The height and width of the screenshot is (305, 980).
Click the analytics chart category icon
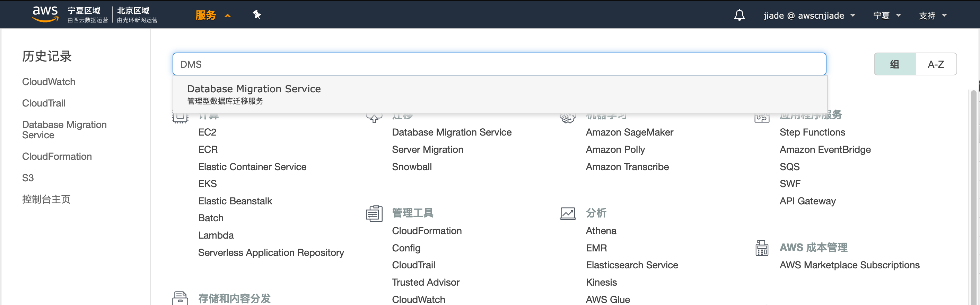coord(568,213)
